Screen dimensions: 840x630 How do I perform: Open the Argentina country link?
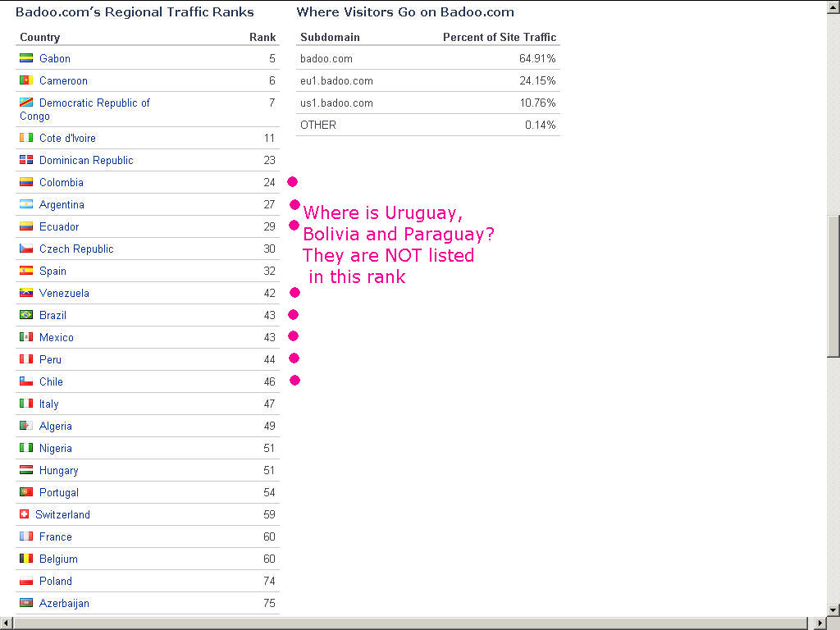(x=62, y=204)
